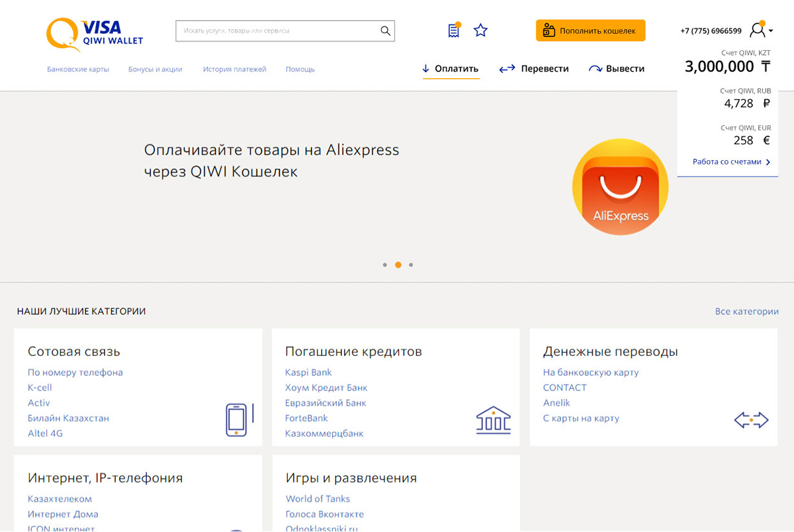Open История платежей
Viewport: 794px width, 532px height.
coord(235,69)
